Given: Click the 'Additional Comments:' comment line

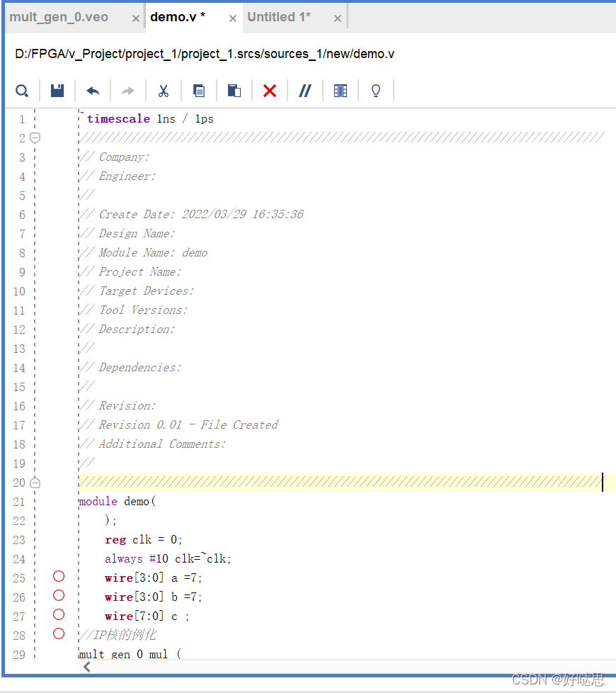Looking at the screenshot, I should (x=153, y=444).
